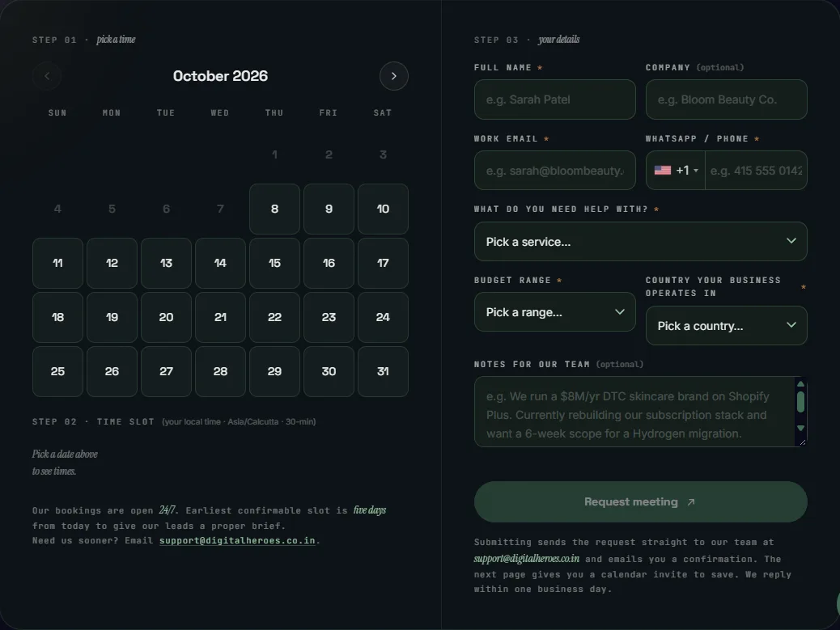The image size is (840, 630).
Task: Select October 22 on the calendar
Action: tap(274, 317)
